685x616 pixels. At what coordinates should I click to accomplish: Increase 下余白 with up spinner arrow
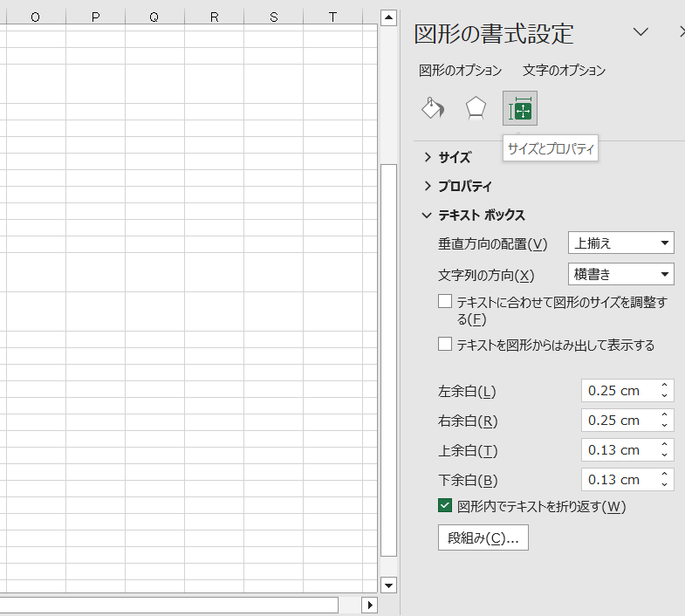pyautogui.click(x=664, y=475)
